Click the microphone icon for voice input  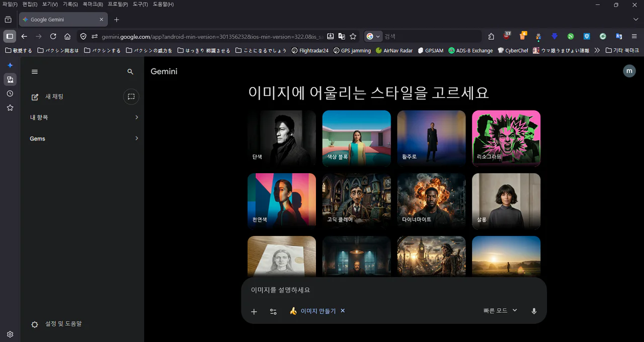534,311
